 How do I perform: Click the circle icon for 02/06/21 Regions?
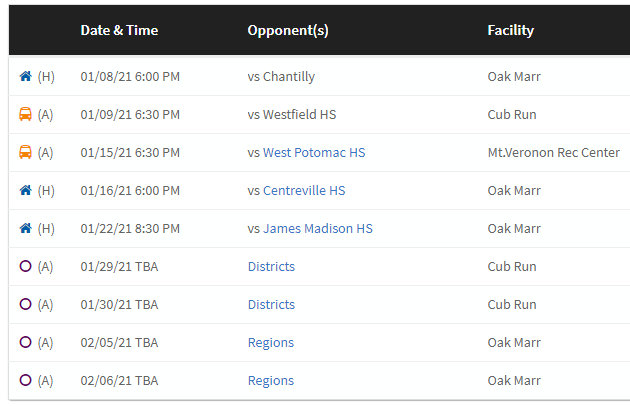pyautogui.click(x=25, y=380)
